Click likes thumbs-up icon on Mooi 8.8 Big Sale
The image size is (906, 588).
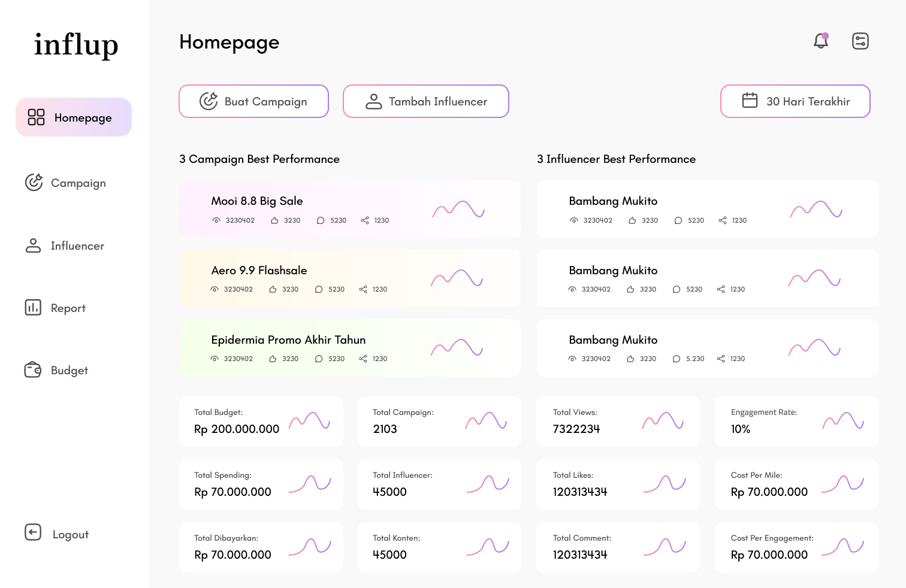pos(274,220)
